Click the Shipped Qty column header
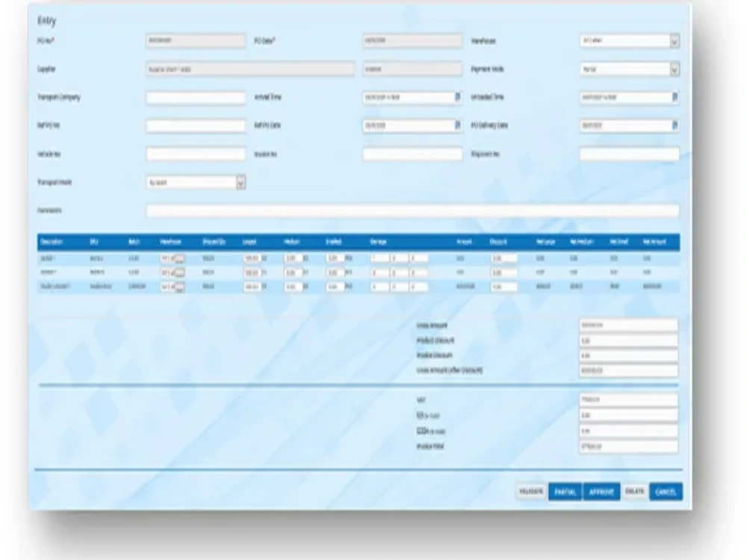 pyautogui.click(x=214, y=242)
